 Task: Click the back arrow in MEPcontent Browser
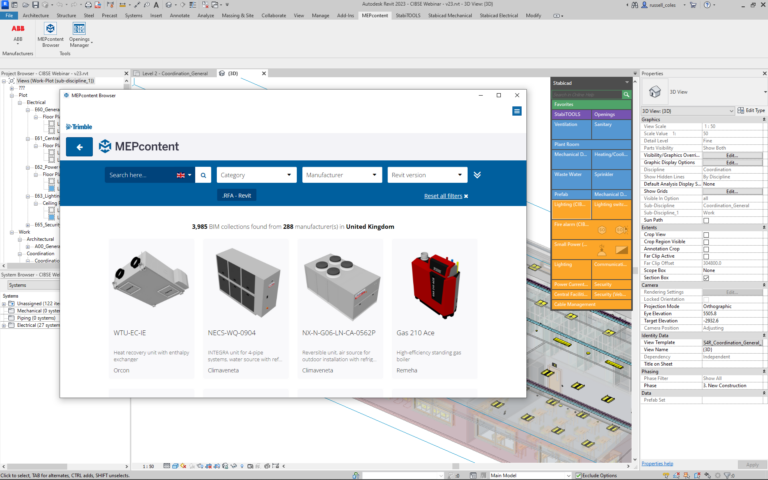coord(79,146)
